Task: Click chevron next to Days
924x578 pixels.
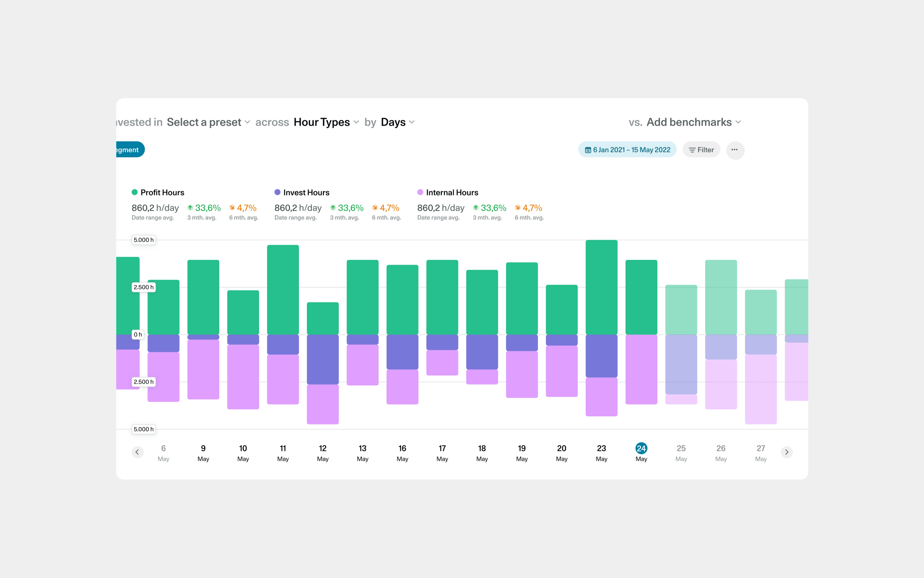Action: pos(412,122)
